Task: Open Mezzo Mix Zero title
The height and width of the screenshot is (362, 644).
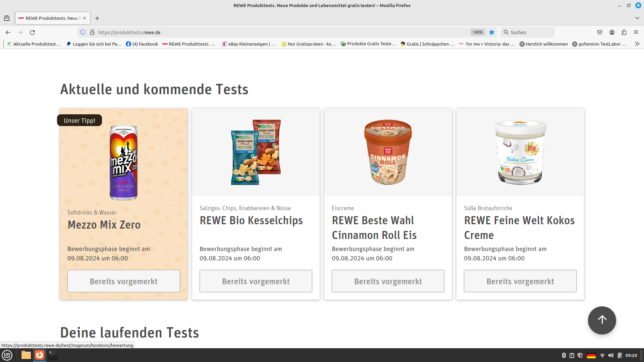Action: coord(104,225)
